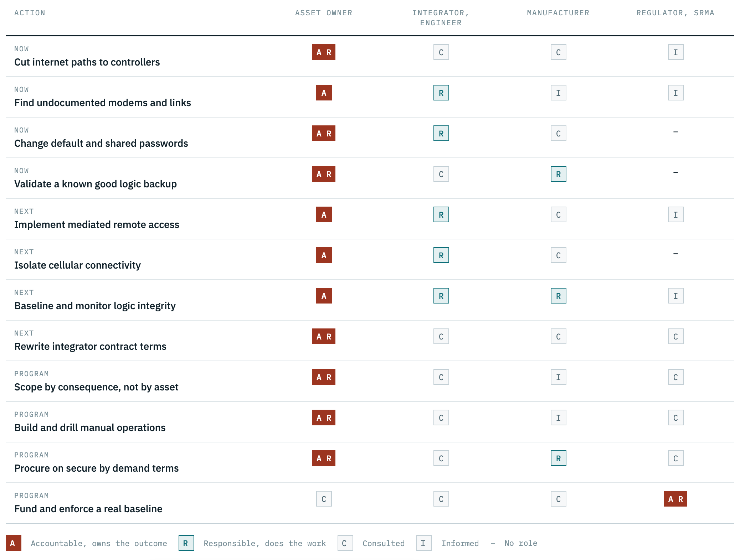Screen dimensions: 740x560
Task: Select 'Find undocumented modems and links' action
Action: [x=103, y=103]
